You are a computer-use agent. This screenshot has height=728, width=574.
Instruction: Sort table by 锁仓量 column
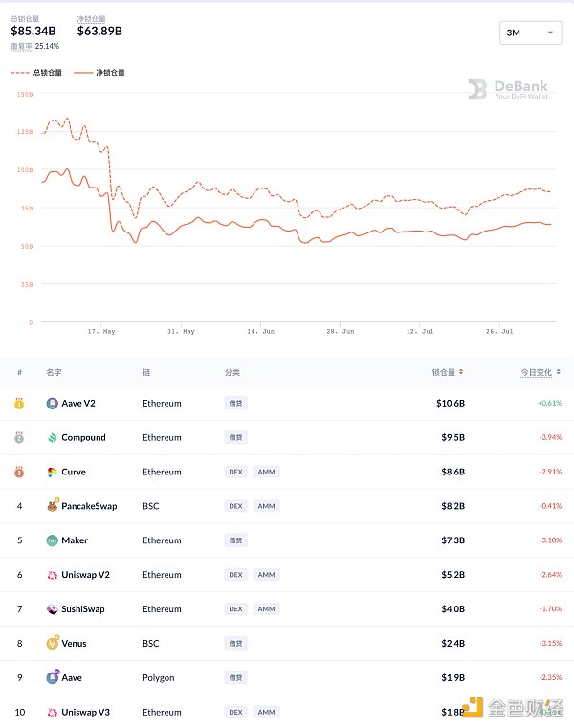point(448,372)
